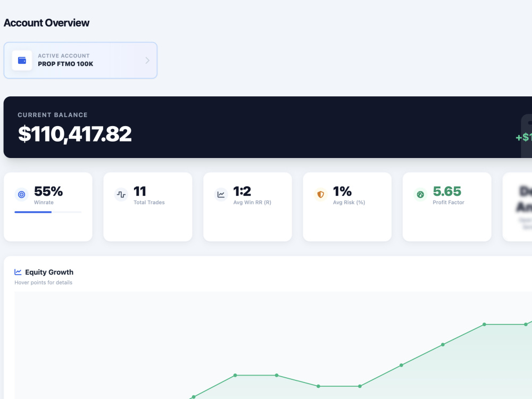Viewport: 532px width, 399px height.
Task: Click the wallet icon in Active Account card
Action: coord(22,61)
